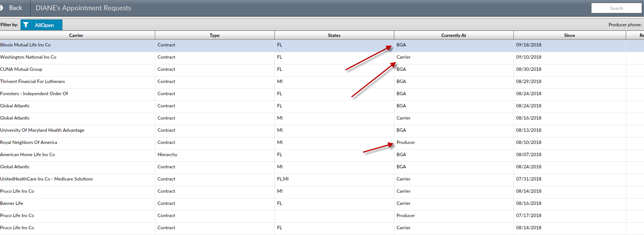Click BGA status in Illinois Mutual row
This screenshot has width=644, height=235.
[401, 45]
